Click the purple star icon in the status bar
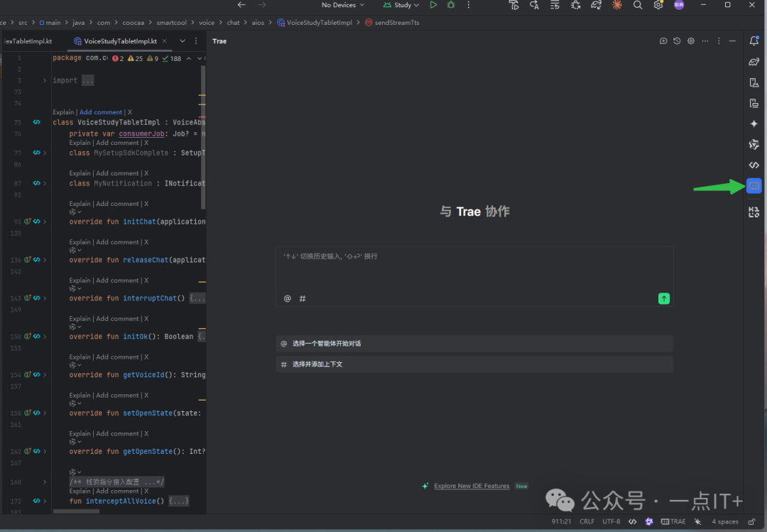The image size is (767, 532). (x=649, y=521)
